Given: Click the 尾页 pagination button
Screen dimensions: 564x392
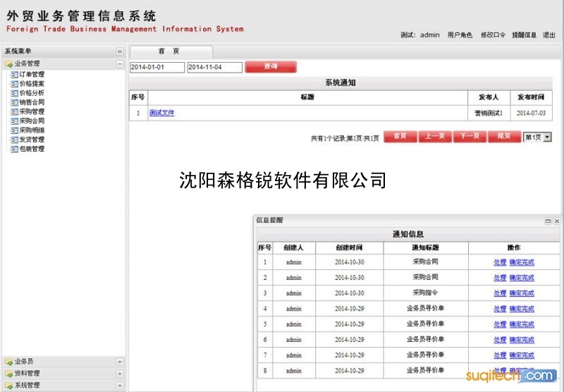Looking at the screenshot, I should 504,136.
